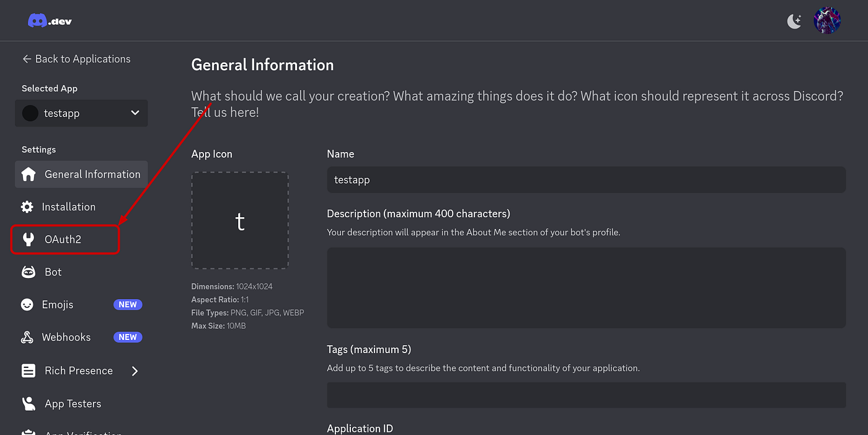Click the NEW badge beside Emojis
This screenshot has width=868, height=435.
tap(128, 305)
